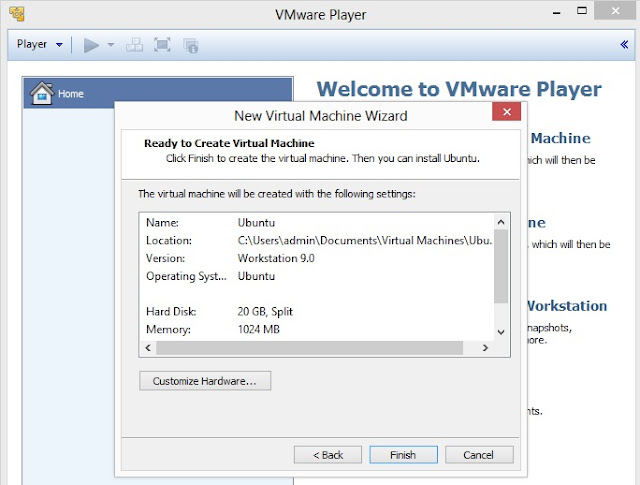Screen dimensions: 640x485
Task: Select the Version: Workstation 9.0 row
Action: [316, 258]
